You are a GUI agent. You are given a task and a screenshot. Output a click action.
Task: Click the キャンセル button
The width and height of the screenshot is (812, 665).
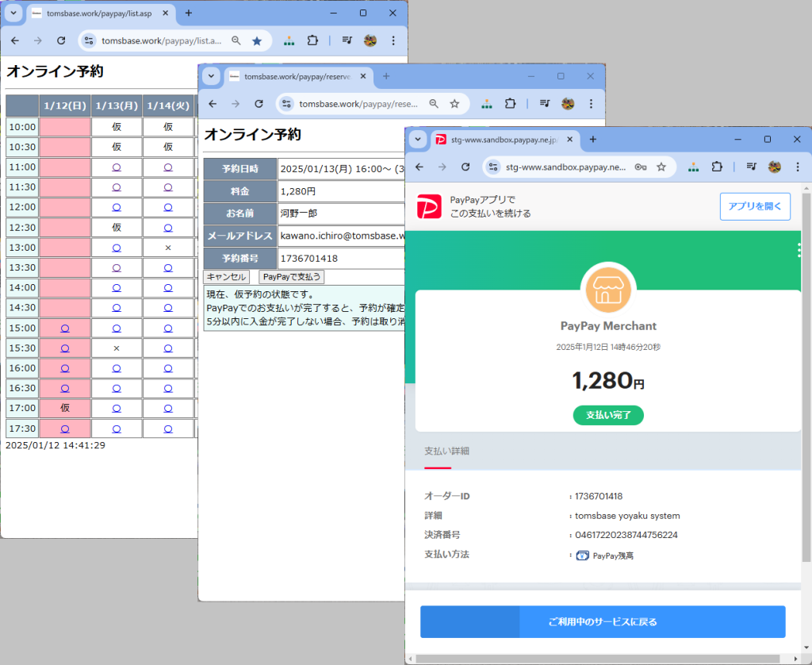[x=226, y=277]
